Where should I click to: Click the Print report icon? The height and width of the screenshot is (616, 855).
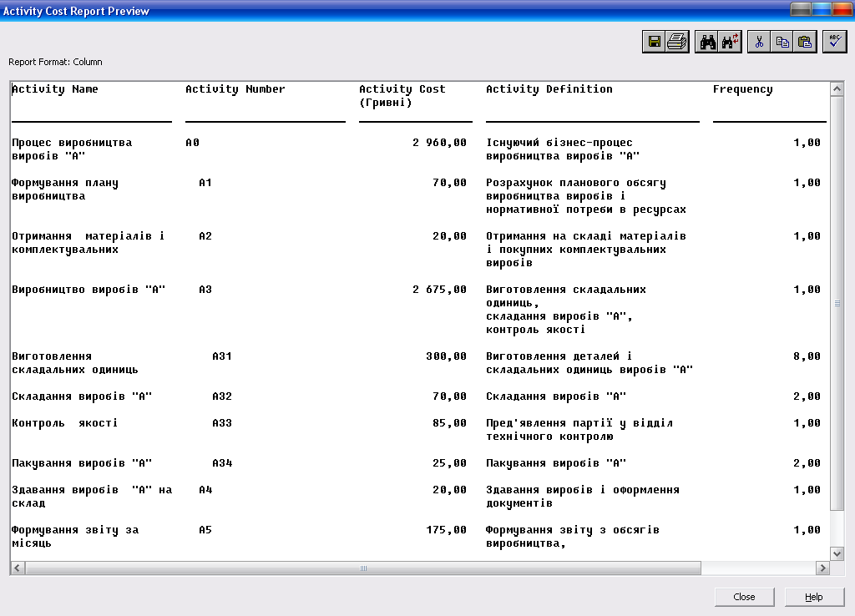[677, 42]
